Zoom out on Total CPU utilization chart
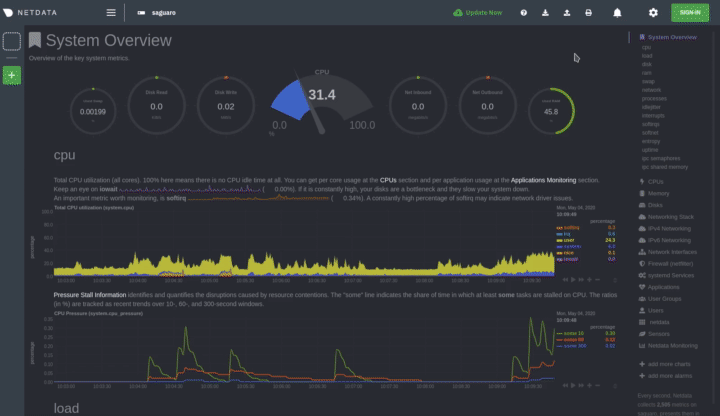 point(597,279)
